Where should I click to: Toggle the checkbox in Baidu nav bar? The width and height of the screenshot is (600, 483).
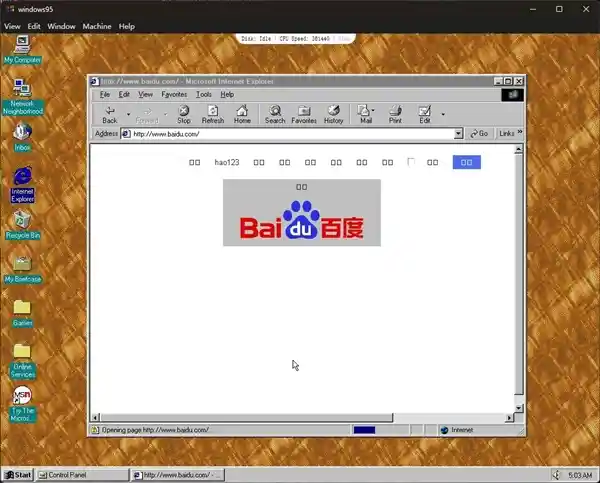click(411, 162)
